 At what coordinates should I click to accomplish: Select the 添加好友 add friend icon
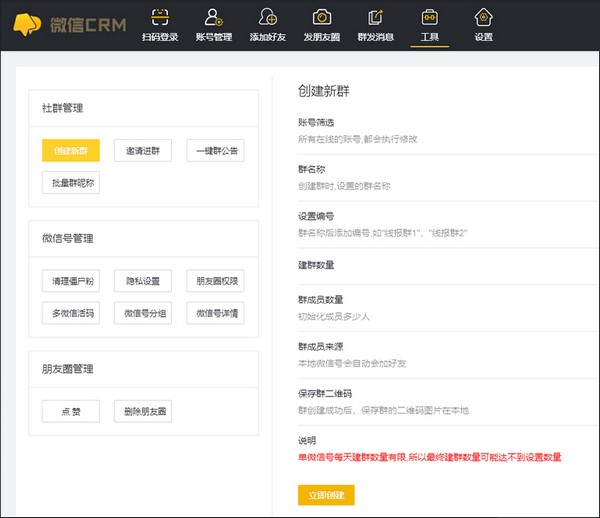pyautogui.click(x=268, y=17)
